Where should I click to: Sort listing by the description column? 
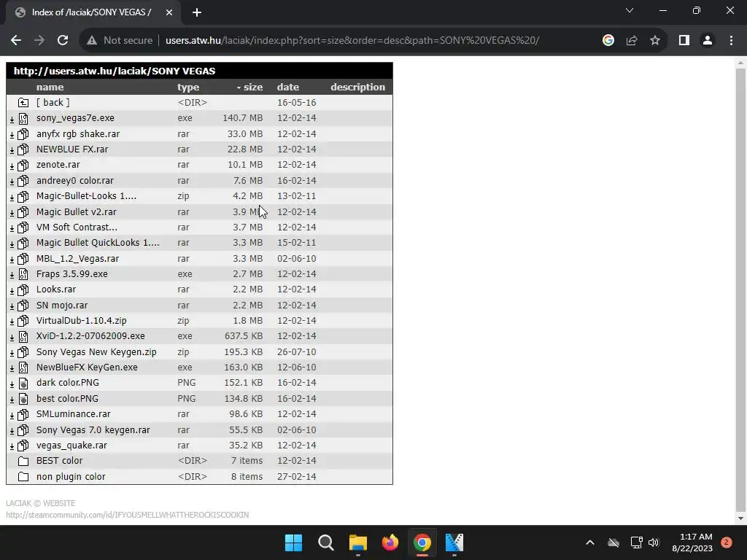[x=357, y=87]
